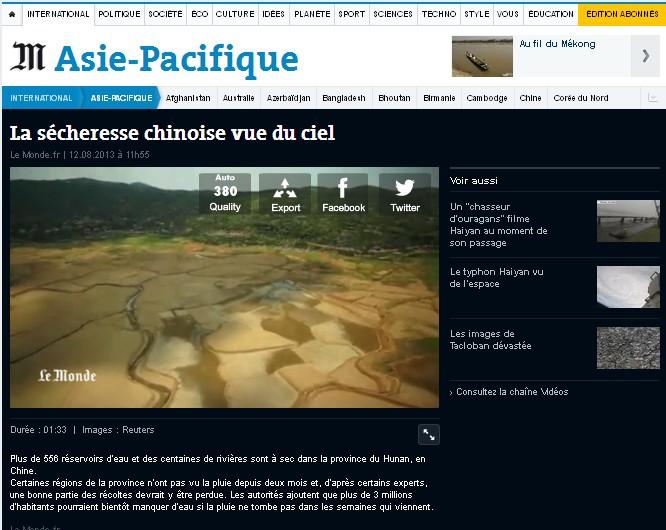Go to the home icon in top navigation
Screen dimensions: 666x530
click(12, 14)
